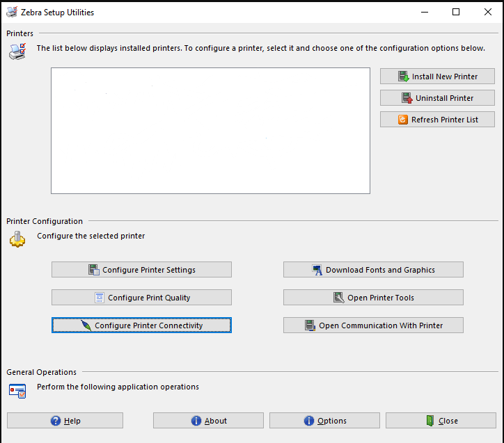Viewport: 504px width, 443px height.
Task: Show the About dialog
Action: 208,421
